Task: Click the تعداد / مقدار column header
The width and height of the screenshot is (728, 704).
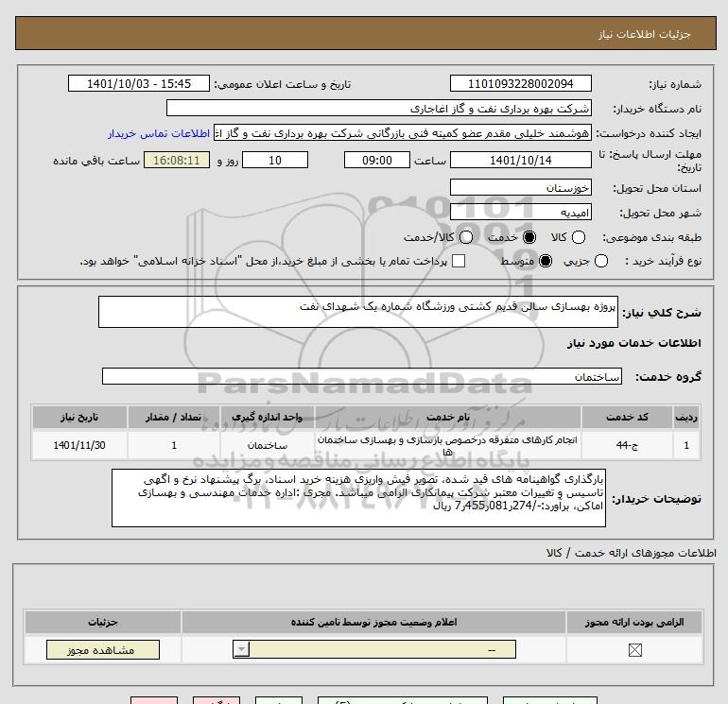Action: [174, 417]
